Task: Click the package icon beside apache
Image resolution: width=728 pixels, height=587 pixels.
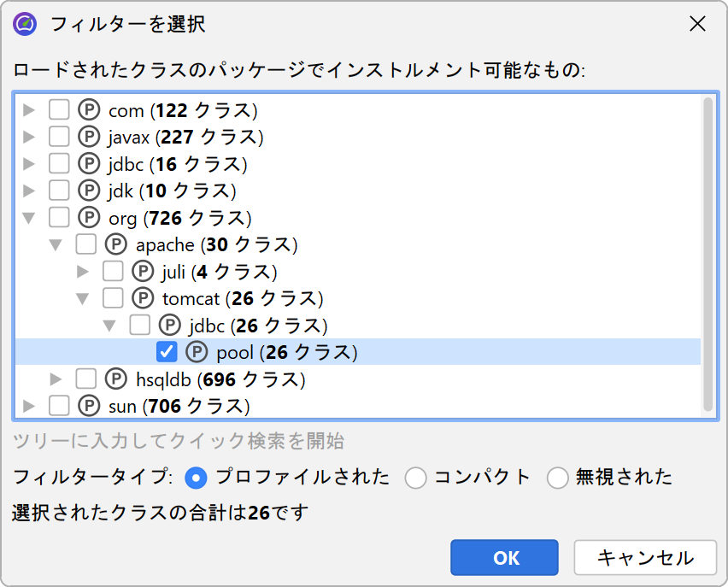Action: [116, 245]
